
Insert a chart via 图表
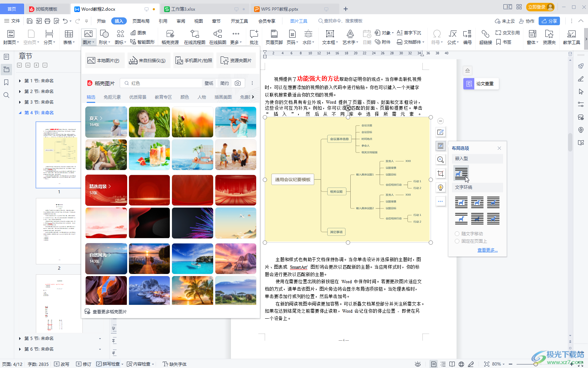coord(138,33)
